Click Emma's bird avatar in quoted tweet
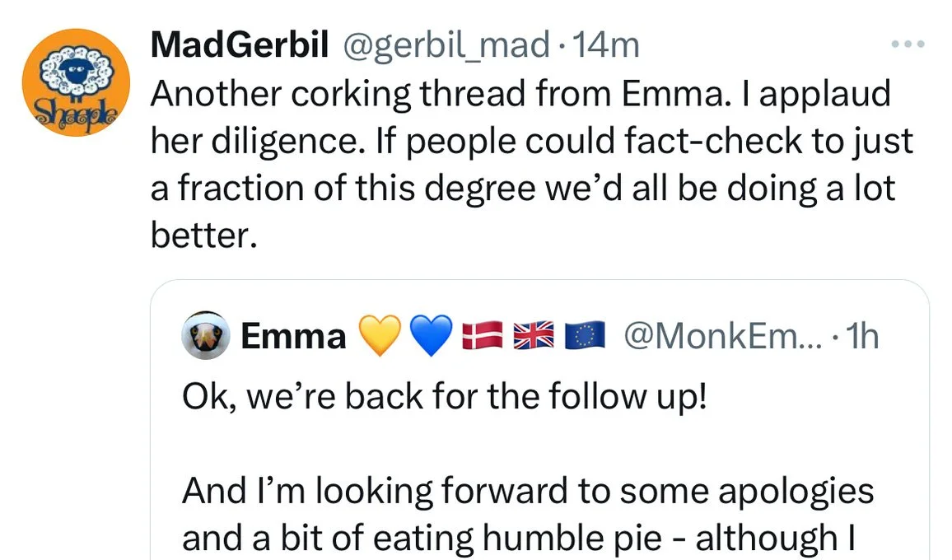The height and width of the screenshot is (560, 952). point(205,338)
